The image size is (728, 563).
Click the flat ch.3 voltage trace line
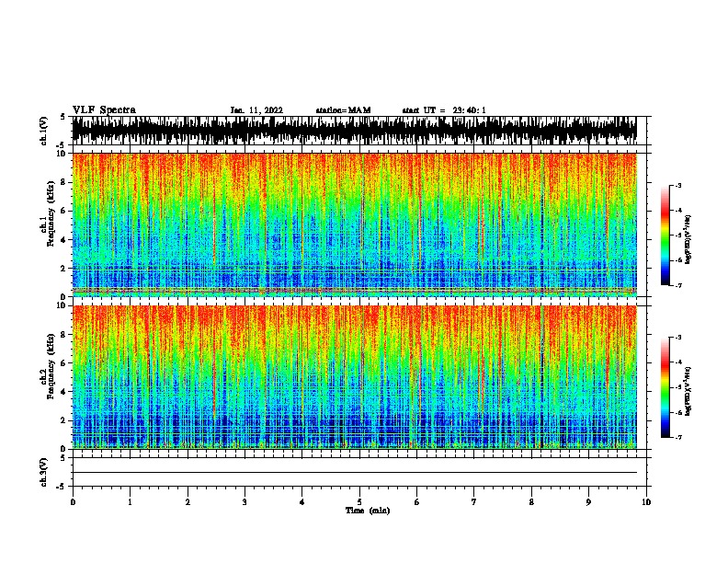tap(354, 473)
